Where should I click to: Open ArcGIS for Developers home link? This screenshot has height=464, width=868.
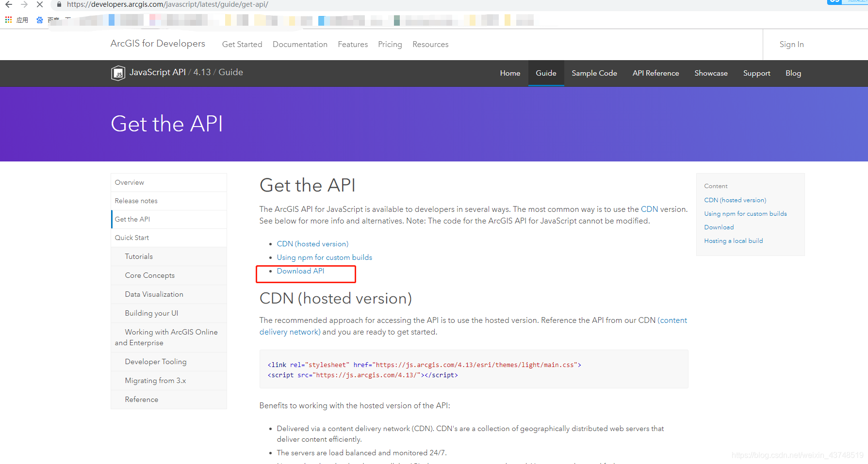tap(158, 44)
